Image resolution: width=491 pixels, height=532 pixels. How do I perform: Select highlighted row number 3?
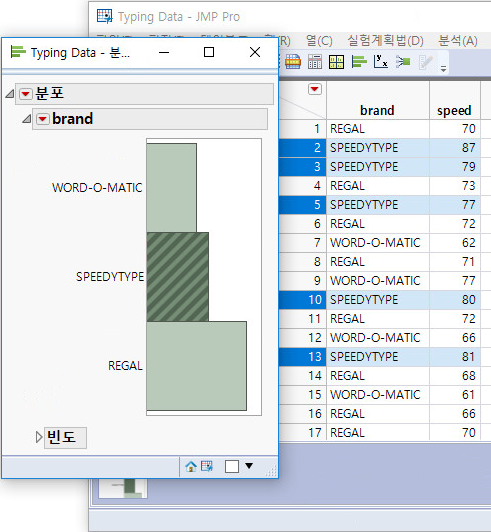[x=302, y=167]
